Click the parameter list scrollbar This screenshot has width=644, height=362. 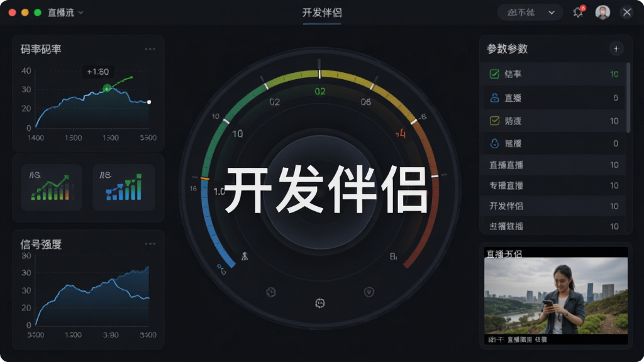(628, 97)
